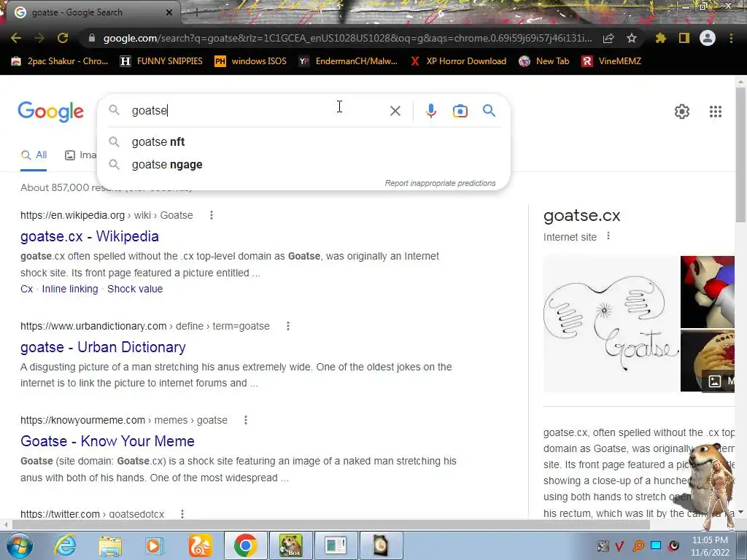Screen dimensions: 747x560
Task: Open Google quick settings gear
Action: [x=682, y=112]
